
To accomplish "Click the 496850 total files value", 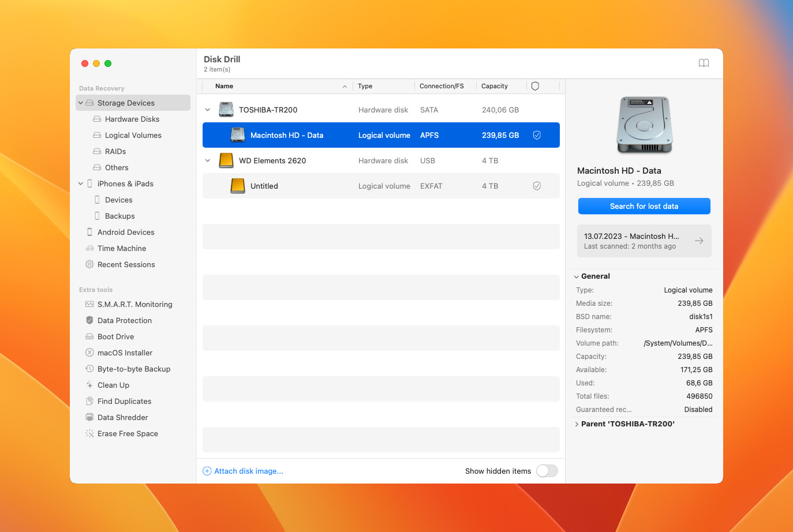I will click(700, 396).
